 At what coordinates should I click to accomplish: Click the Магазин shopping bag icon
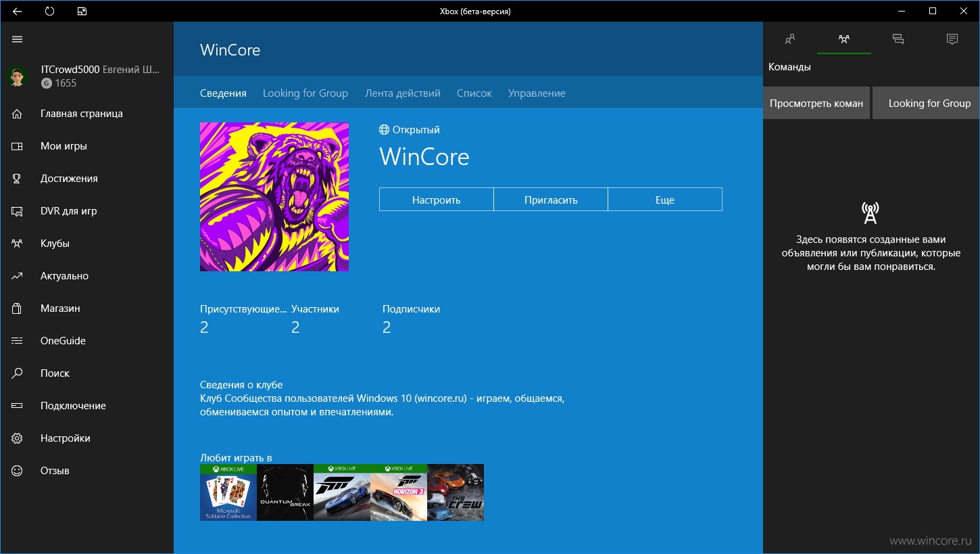18,308
